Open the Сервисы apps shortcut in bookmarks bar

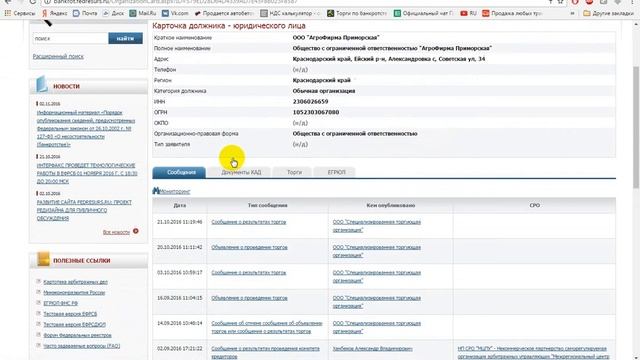20,13
